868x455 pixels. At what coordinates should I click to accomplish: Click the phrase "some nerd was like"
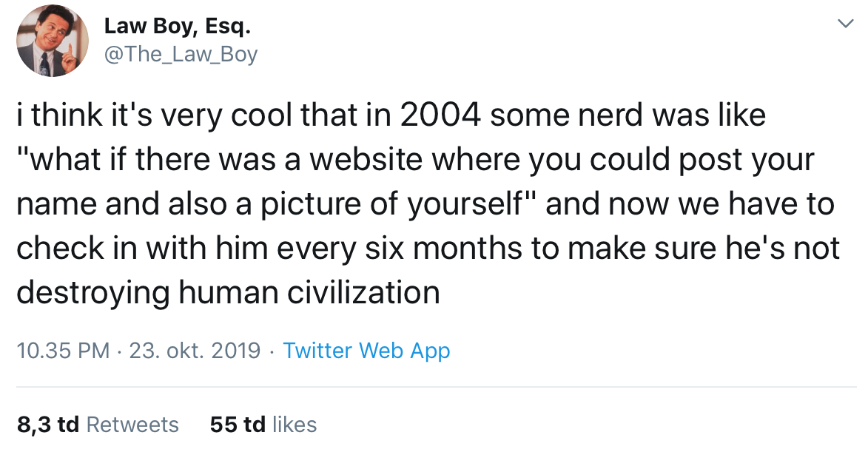[628, 115]
